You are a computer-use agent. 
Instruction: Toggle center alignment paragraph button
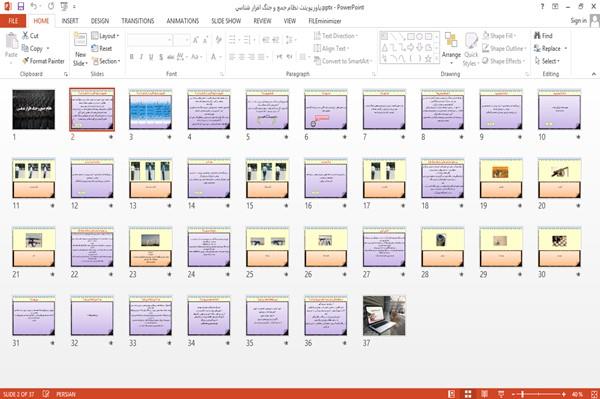click(x=242, y=57)
